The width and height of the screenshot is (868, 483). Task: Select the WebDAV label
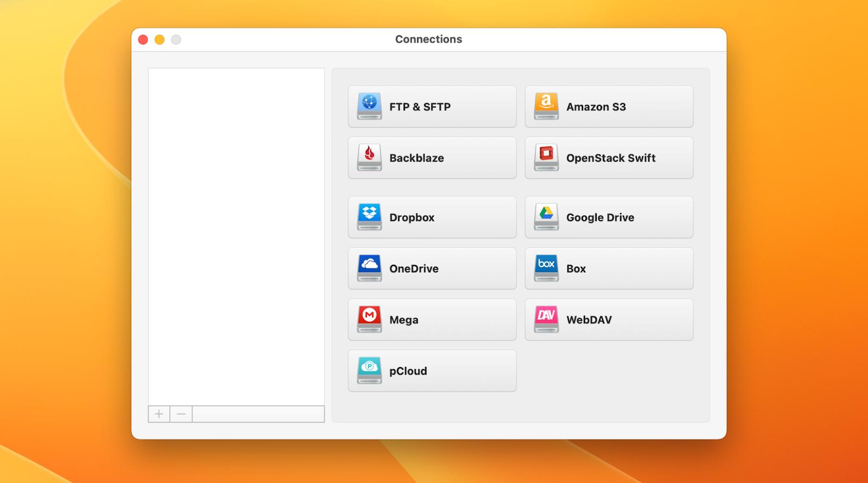pos(589,320)
